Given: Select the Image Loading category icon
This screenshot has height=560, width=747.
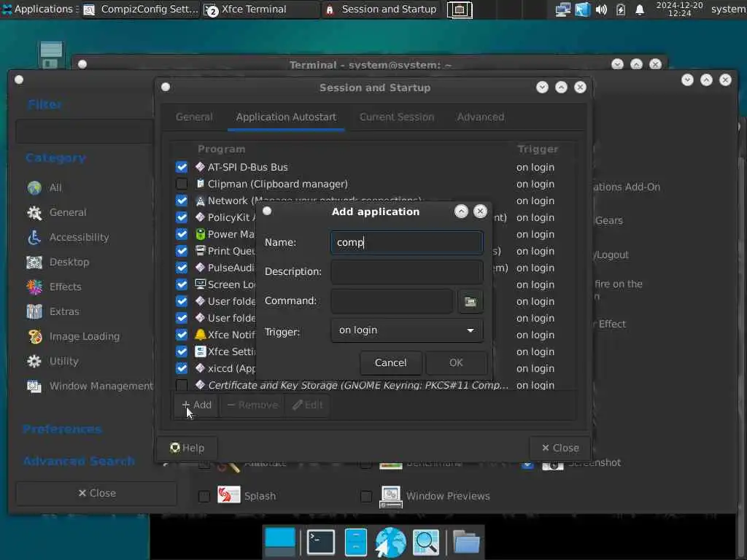Looking at the screenshot, I should pos(34,336).
